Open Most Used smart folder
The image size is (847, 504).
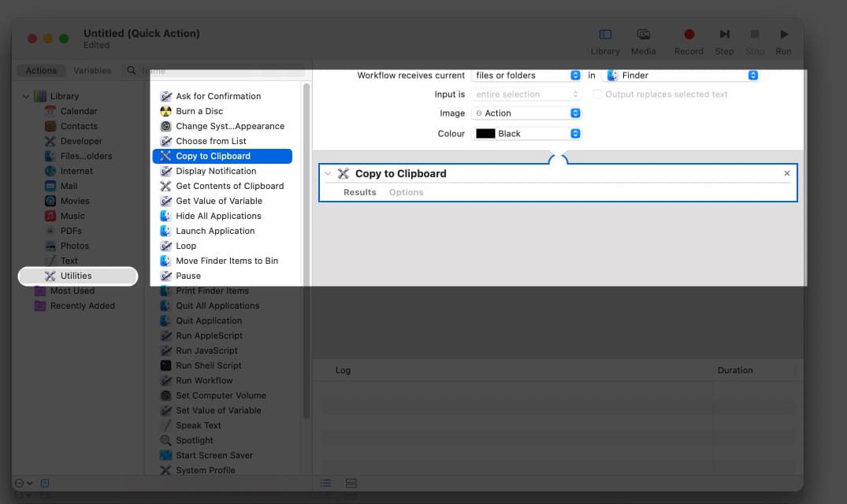[72, 291]
